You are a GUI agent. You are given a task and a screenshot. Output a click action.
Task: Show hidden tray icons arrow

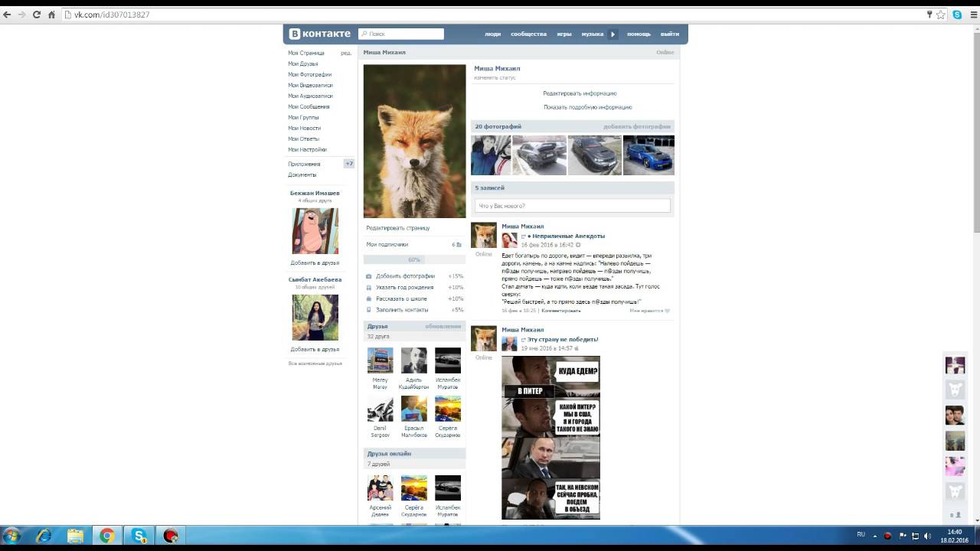[875, 536]
